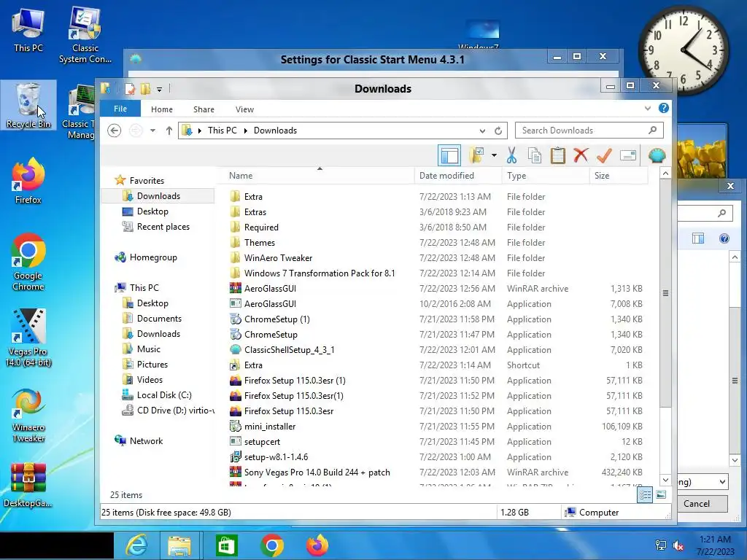
Task: Select the Themes folder
Action: tap(260, 242)
